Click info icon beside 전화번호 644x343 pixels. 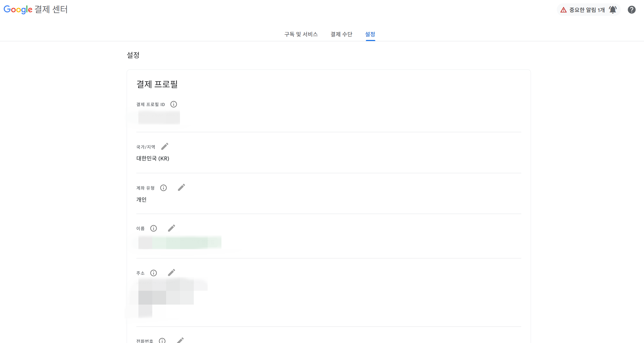[x=162, y=341]
